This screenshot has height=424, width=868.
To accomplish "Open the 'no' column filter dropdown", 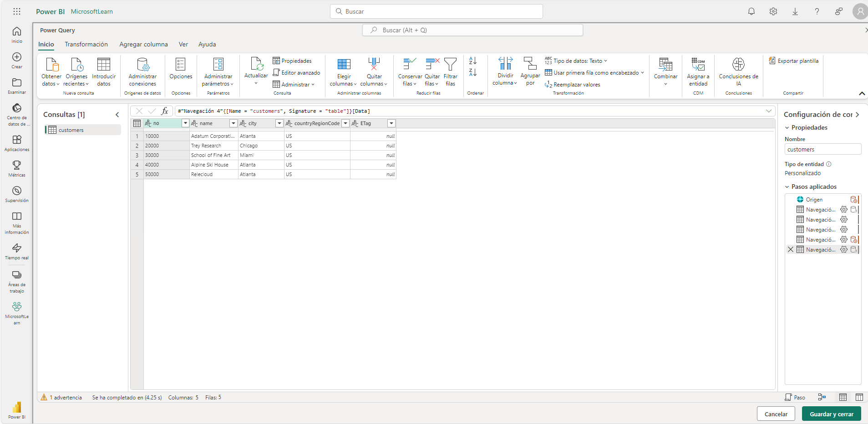I will [185, 123].
